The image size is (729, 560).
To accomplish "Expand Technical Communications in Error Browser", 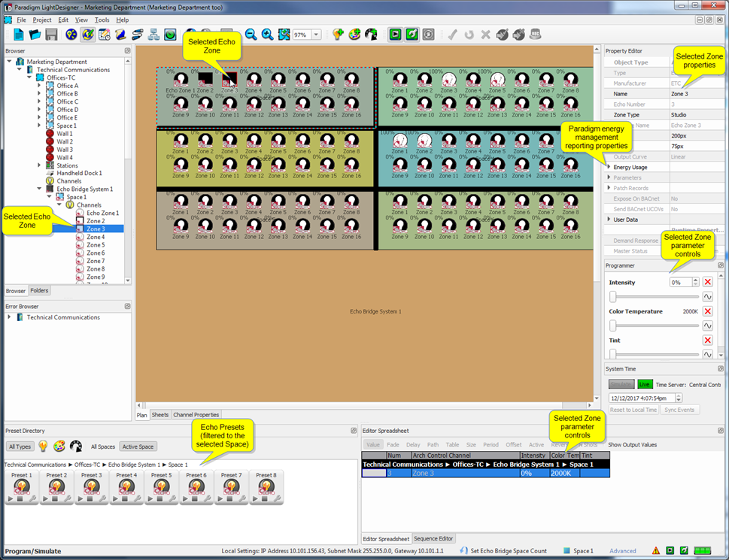I will coord(9,317).
